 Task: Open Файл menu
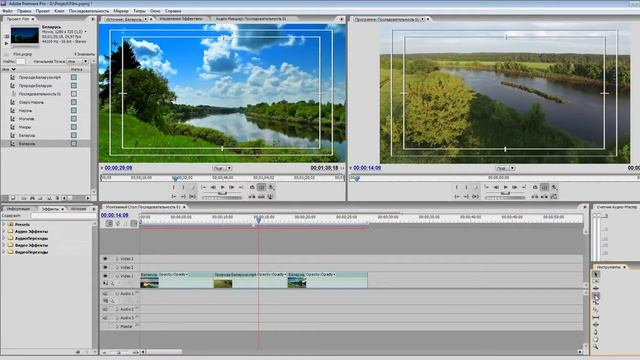tap(7, 11)
